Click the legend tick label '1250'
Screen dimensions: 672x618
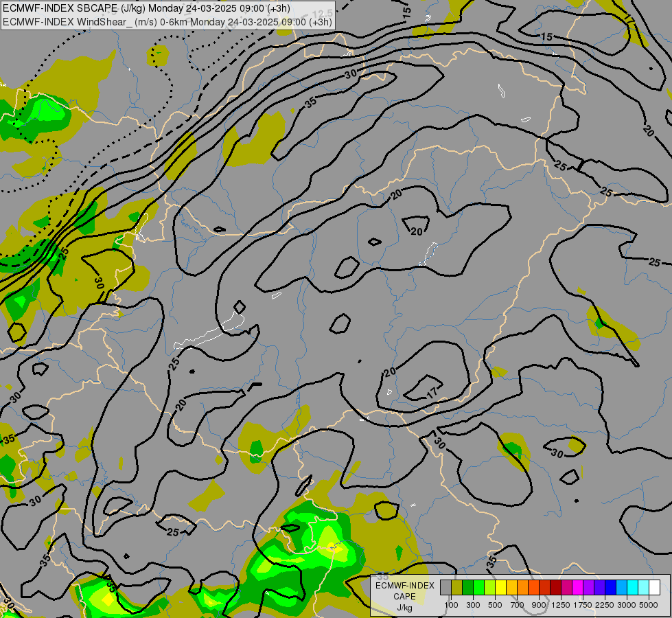(561, 605)
